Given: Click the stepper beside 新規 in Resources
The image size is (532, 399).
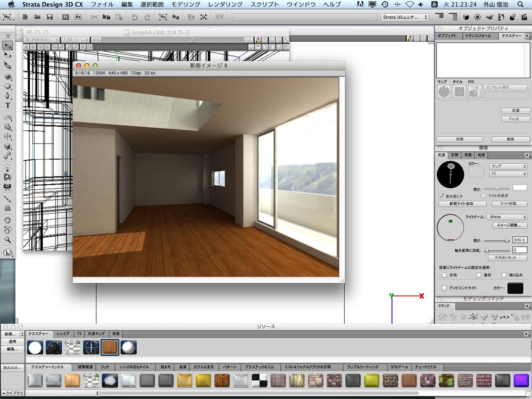Looking at the screenshot, I should click(22, 334).
